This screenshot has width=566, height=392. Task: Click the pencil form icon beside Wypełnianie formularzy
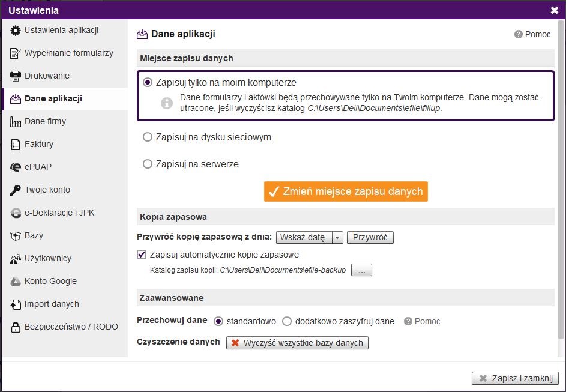[x=16, y=53]
